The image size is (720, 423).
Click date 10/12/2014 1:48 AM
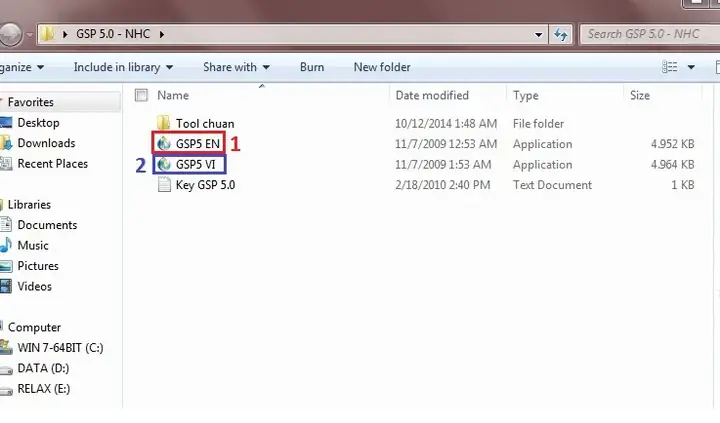pyautogui.click(x=446, y=124)
